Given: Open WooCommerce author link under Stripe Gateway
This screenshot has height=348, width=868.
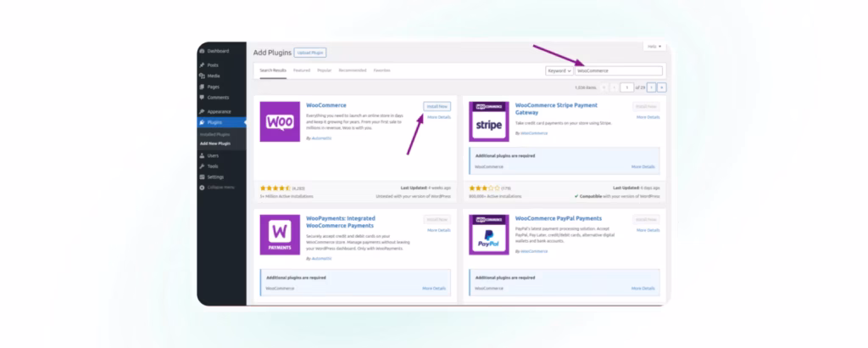Looking at the screenshot, I should point(534,133).
